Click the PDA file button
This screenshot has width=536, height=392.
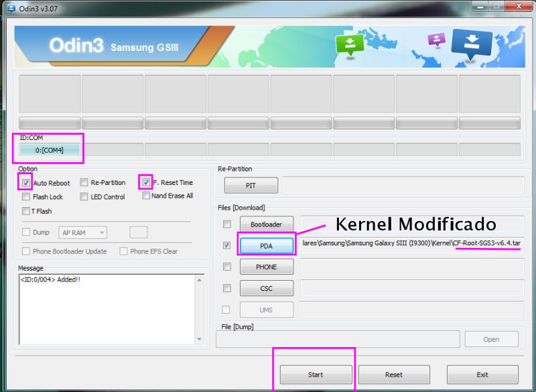click(x=266, y=245)
